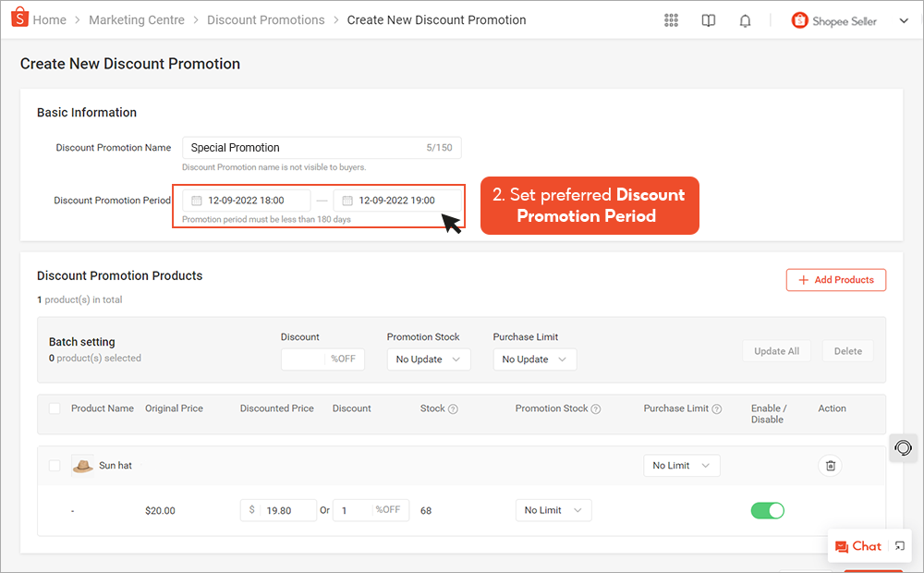This screenshot has height=573, width=924.
Task: Open the batch Promotion Stock dropdown
Action: click(429, 359)
